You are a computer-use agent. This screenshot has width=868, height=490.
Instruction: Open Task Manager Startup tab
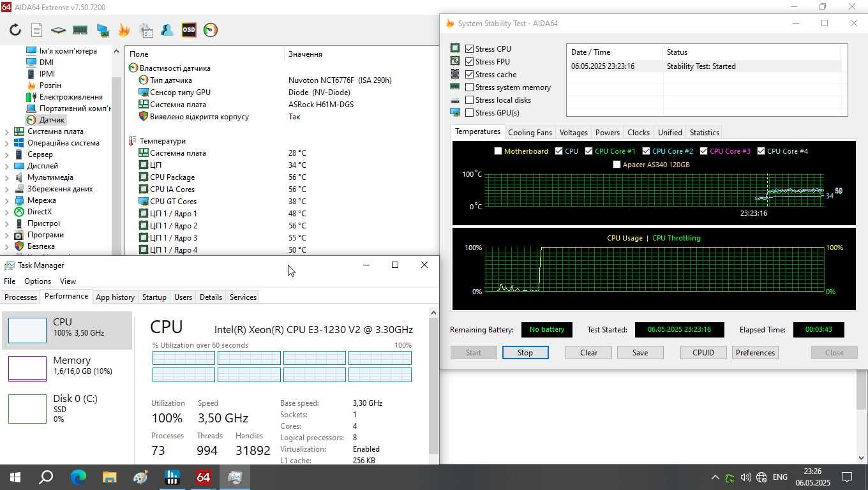coord(154,297)
